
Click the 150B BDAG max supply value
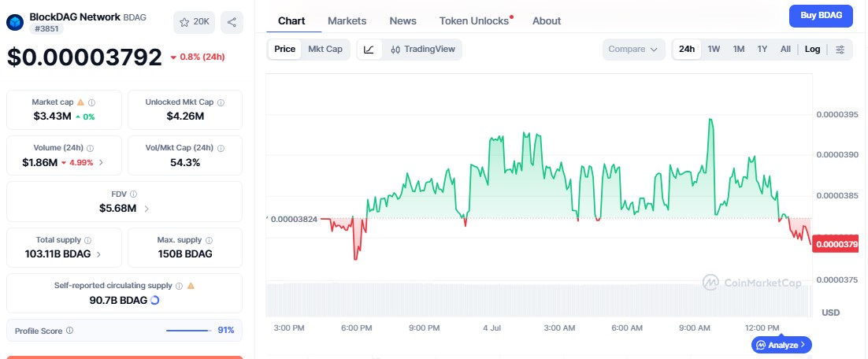[x=185, y=254]
